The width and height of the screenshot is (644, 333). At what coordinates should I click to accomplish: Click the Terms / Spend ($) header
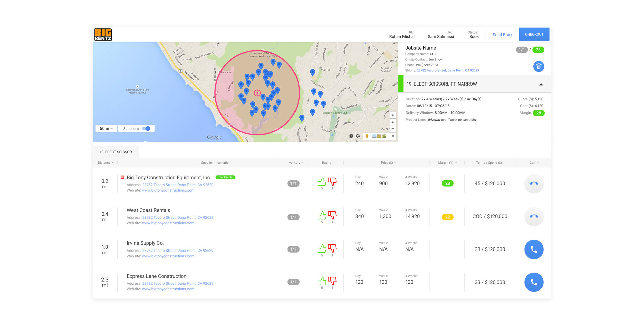[489, 163]
